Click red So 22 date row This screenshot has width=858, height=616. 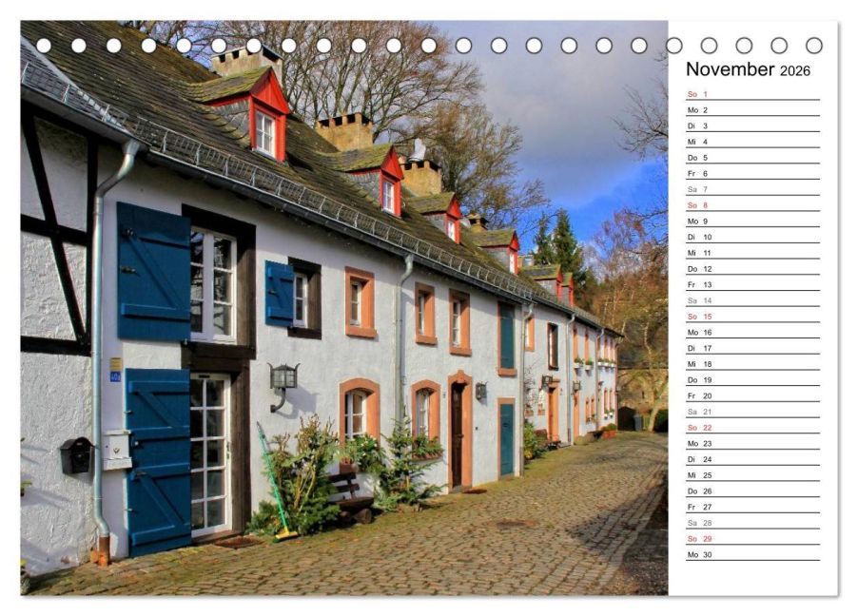753,427
